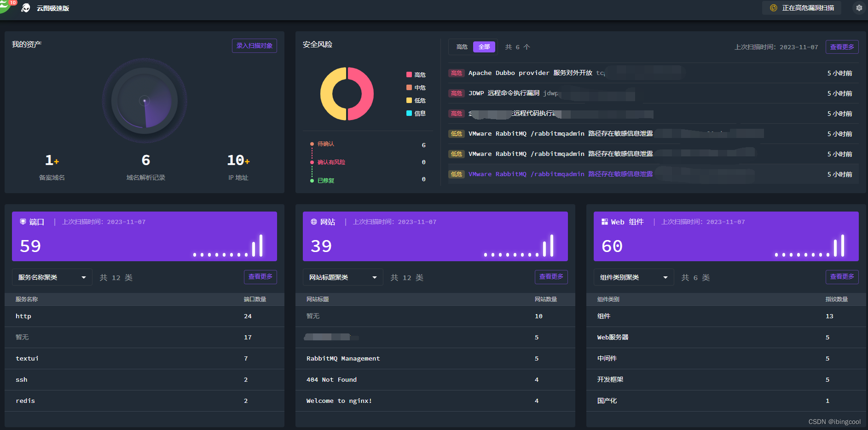Screen dimensions: 868x430
Task: Click the 指纹数量 column header
Action: (x=837, y=299)
